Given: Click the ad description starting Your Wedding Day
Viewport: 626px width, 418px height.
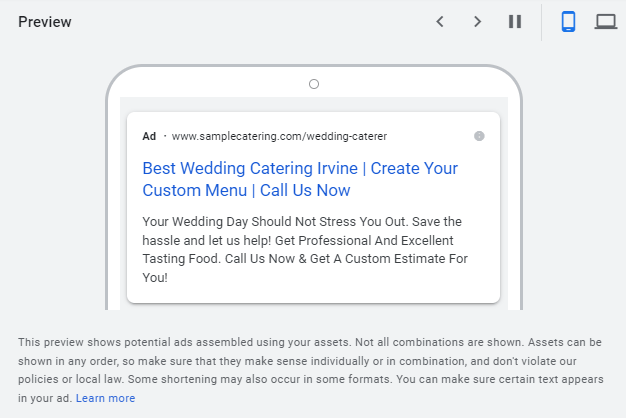Looking at the screenshot, I should click(x=305, y=250).
